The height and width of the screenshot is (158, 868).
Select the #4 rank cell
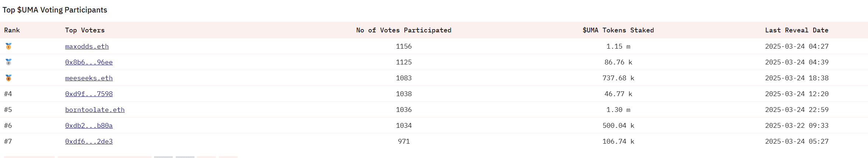(8, 94)
